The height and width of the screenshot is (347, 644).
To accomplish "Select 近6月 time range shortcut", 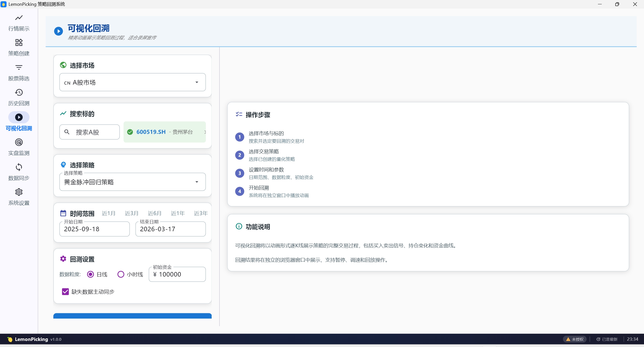I will pos(155,213).
